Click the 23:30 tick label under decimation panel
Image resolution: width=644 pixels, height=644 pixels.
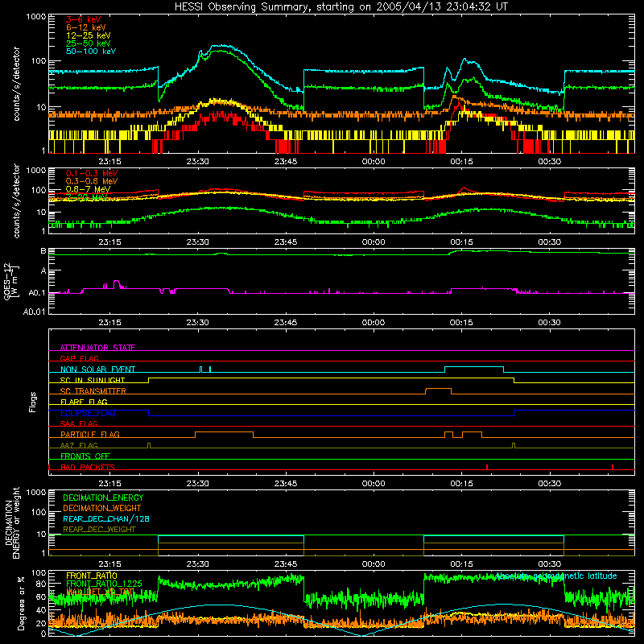pos(197,564)
